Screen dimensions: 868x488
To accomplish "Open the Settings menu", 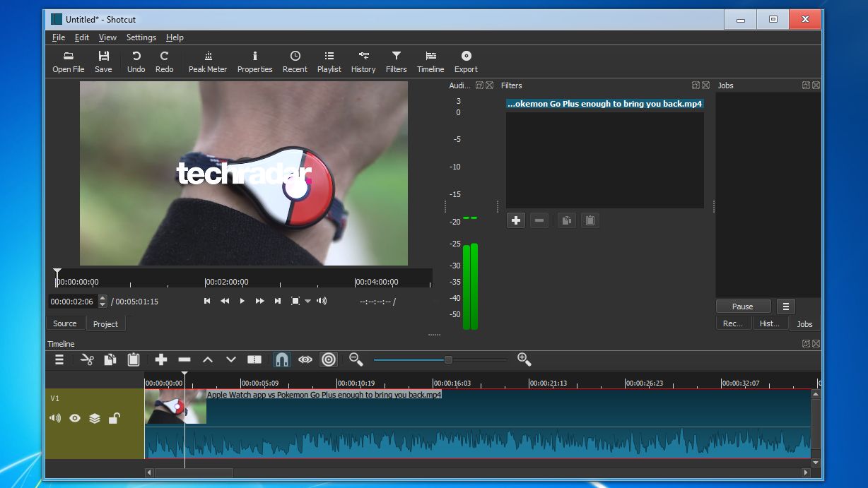I will tap(141, 37).
